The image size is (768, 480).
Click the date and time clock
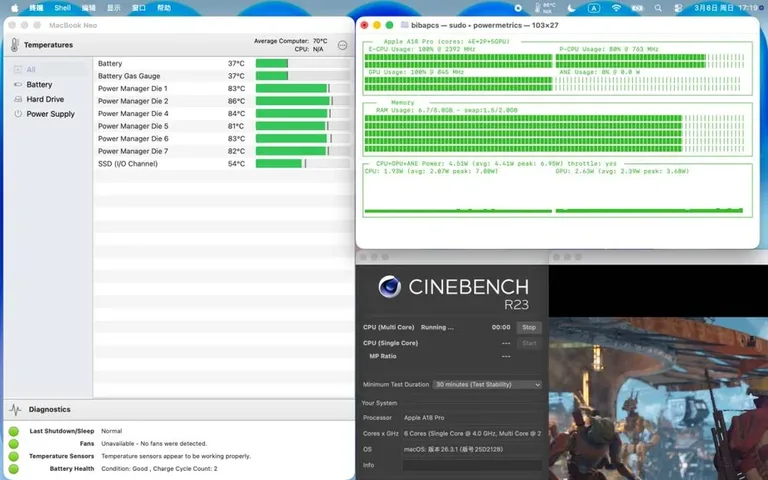point(725,8)
